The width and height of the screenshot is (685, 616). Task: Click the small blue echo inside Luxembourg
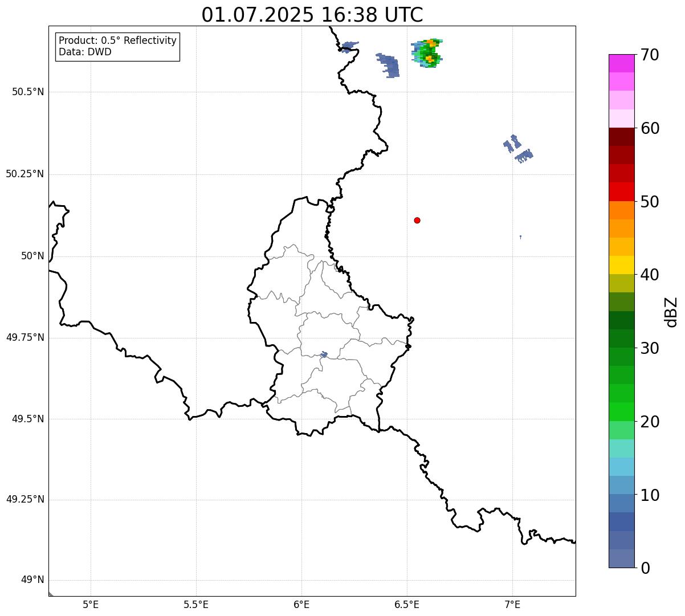[324, 354]
